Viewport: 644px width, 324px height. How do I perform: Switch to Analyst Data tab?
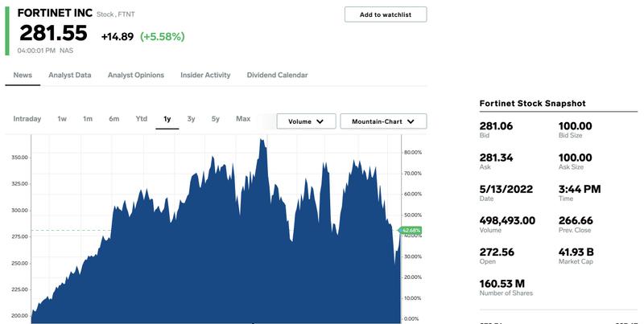click(x=70, y=75)
